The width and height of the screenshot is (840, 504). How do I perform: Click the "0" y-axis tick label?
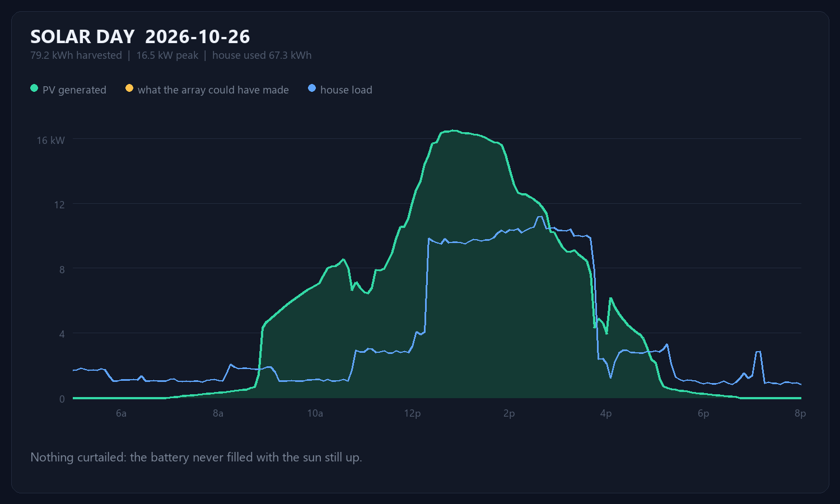(62, 399)
